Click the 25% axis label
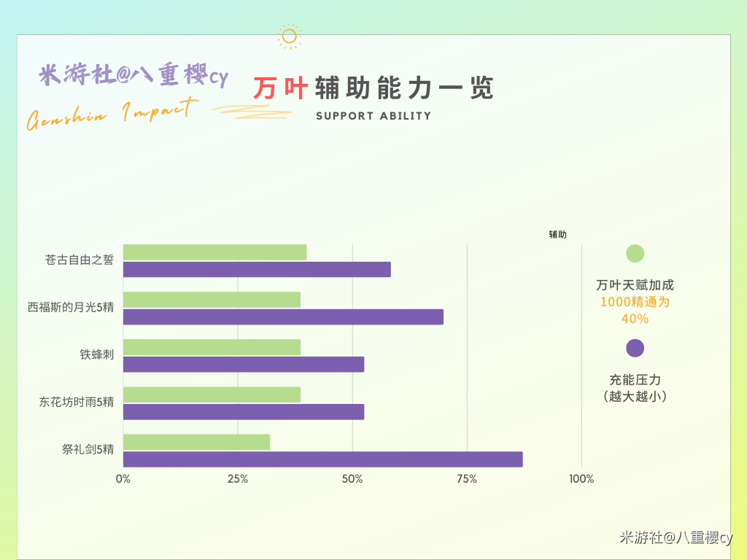The image size is (747, 560). (238, 479)
